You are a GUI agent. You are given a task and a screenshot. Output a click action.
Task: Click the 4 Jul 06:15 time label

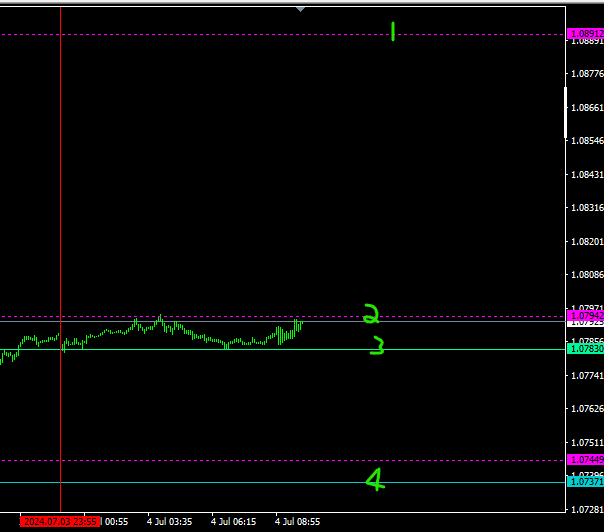233,522
